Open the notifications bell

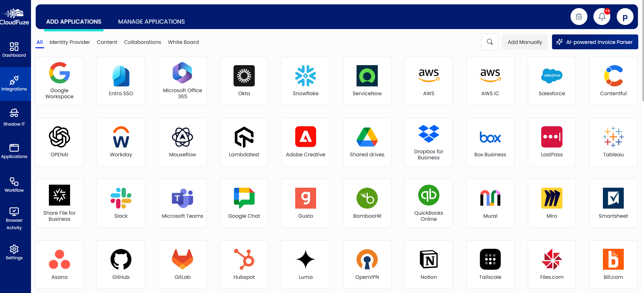(602, 17)
